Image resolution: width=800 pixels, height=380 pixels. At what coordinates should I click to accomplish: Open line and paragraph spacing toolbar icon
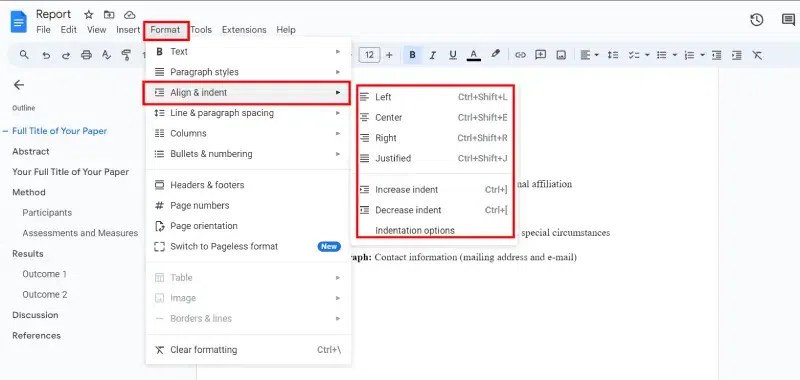click(x=613, y=55)
